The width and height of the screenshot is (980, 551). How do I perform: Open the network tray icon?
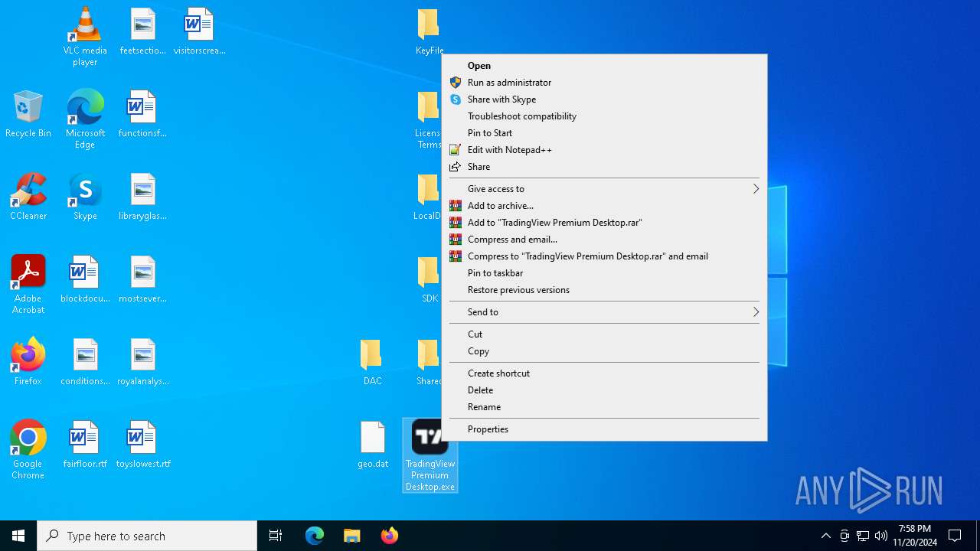click(x=863, y=536)
